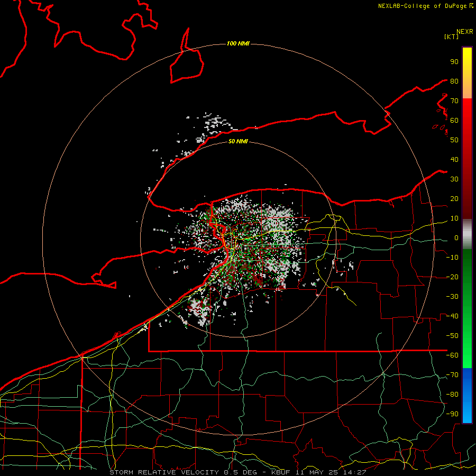476x476 pixels.
Task: Click the -90 knots scale label
Action: click(452, 414)
